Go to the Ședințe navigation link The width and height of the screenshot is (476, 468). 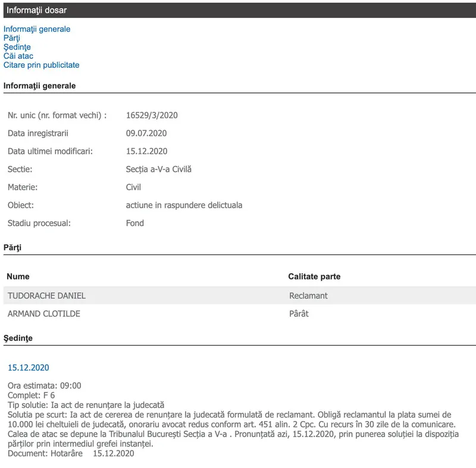point(17,47)
